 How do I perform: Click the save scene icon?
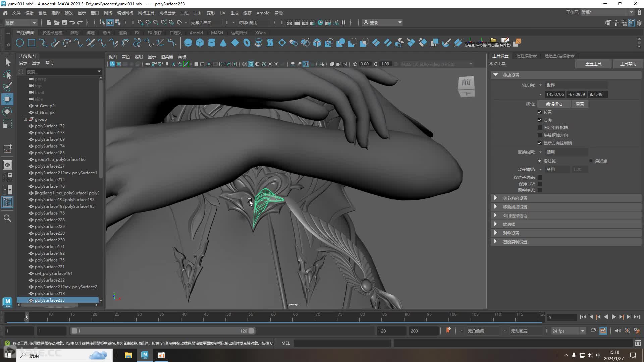coord(64,22)
